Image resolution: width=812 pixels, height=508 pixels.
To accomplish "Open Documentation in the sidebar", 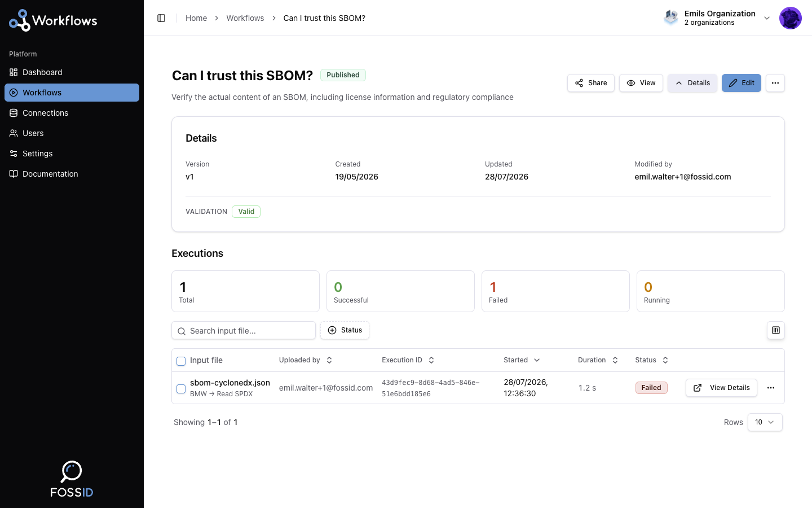I will [x=72, y=174].
